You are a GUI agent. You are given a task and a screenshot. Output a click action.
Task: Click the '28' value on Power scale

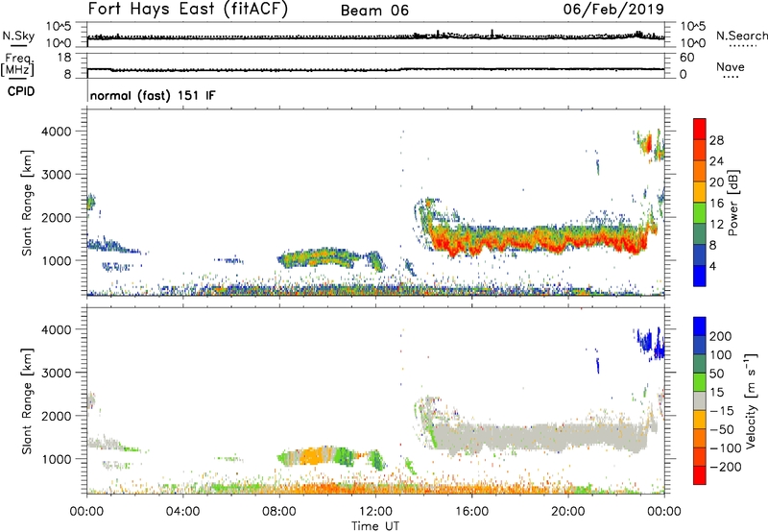[x=716, y=140]
